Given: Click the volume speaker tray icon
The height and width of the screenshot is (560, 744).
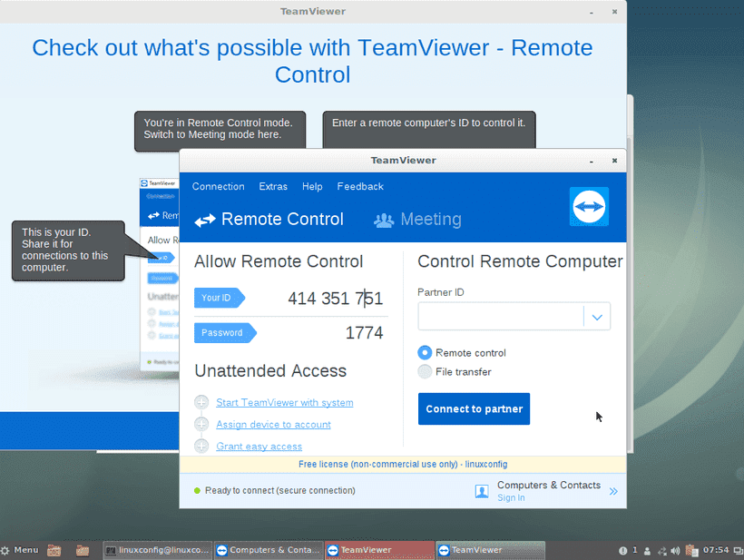Looking at the screenshot, I should click(x=675, y=551).
